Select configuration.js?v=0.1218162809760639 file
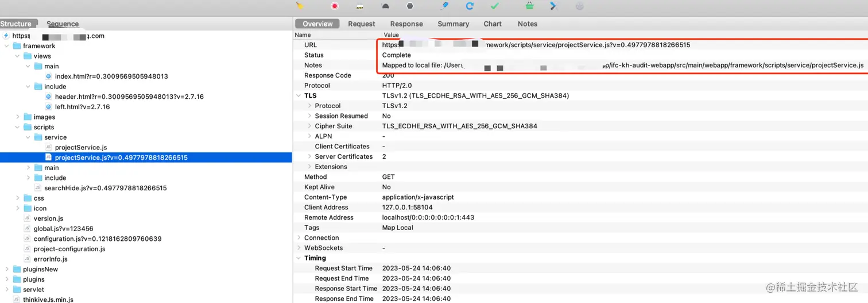The width and height of the screenshot is (868, 303). 98,239
